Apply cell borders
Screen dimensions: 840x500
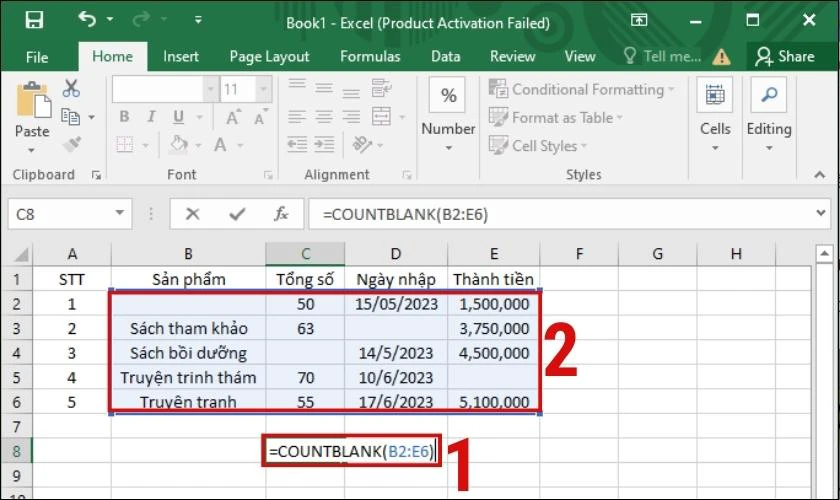coord(125,144)
